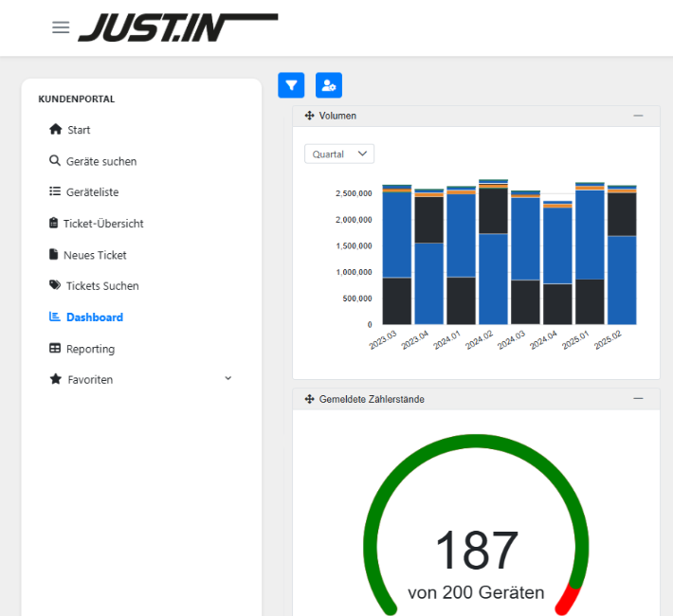Click the red segment of the gauge
Viewport: 673px width, 616px height.
(568, 599)
